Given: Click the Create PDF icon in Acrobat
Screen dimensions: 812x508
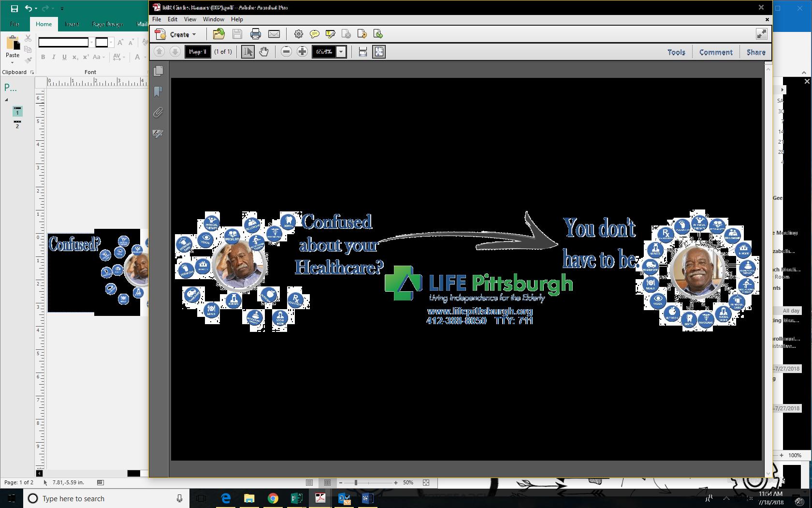Looking at the screenshot, I should coord(160,34).
